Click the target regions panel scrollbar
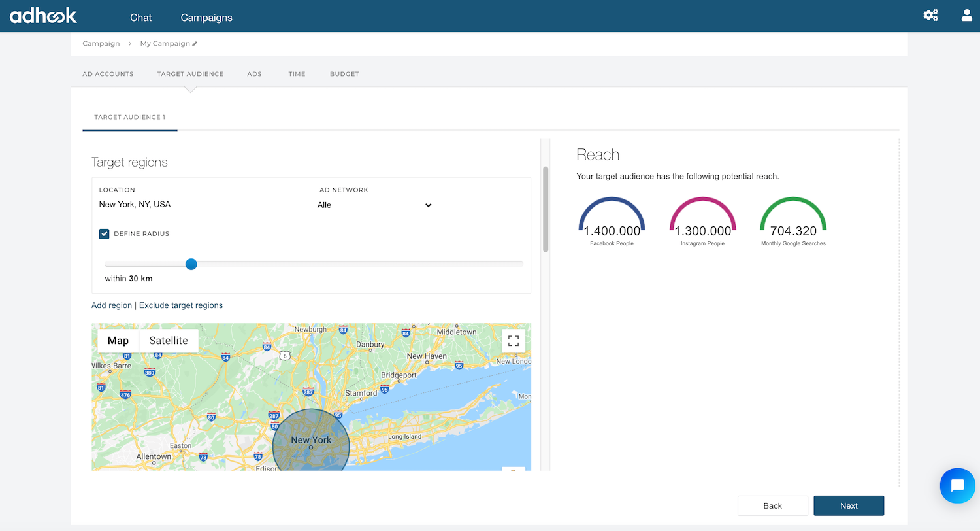The image size is (980, 531). (x=546, y=209)
